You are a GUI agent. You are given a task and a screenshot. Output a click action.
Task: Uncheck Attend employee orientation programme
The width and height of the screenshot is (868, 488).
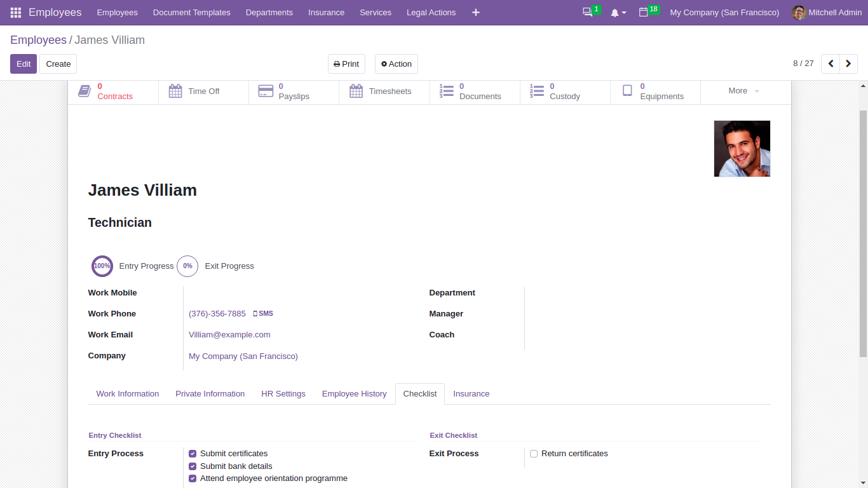pyautogui.click(x=193, y=478)
